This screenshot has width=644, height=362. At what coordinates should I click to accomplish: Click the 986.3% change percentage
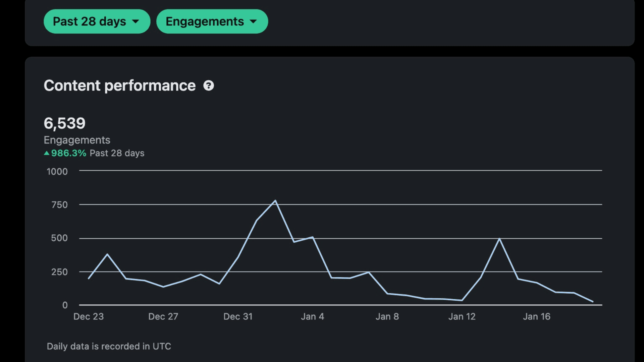coord(69,153)
